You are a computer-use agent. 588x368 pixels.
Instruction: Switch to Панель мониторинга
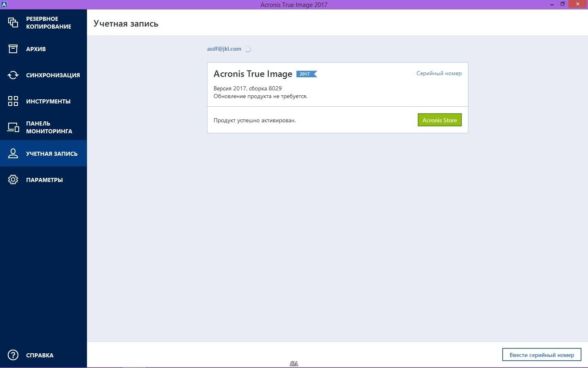click(x=43, y=127)
